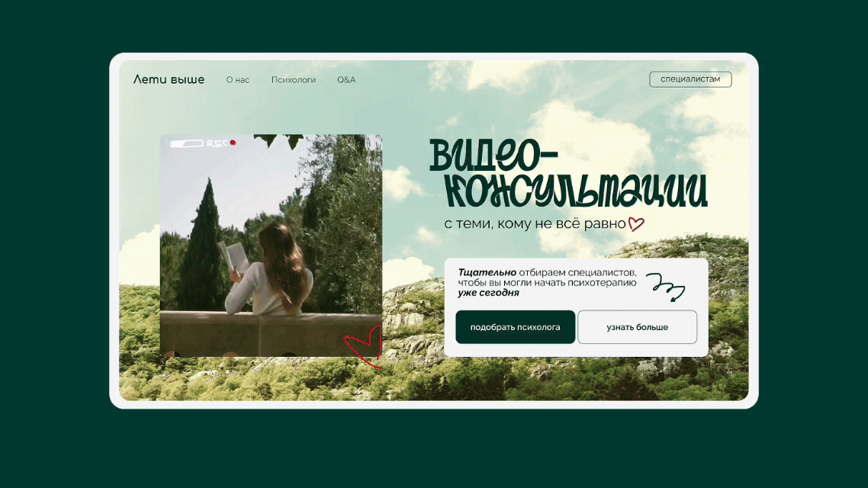Image resolution: width=868 pixels, height=488 pixels.
Task: Click the bold word "Тщательно" in the card
Action: tap(487, 272)
